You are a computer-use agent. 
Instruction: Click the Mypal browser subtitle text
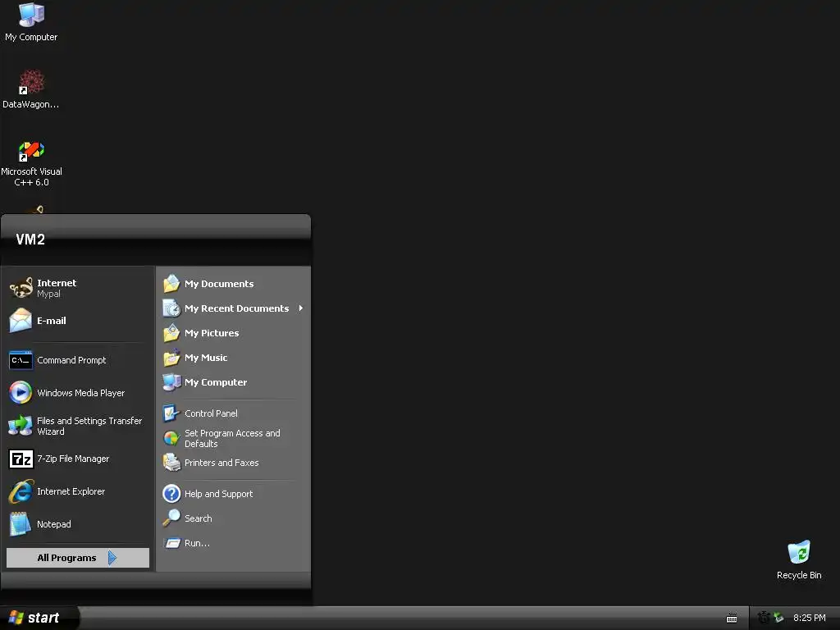48,294
